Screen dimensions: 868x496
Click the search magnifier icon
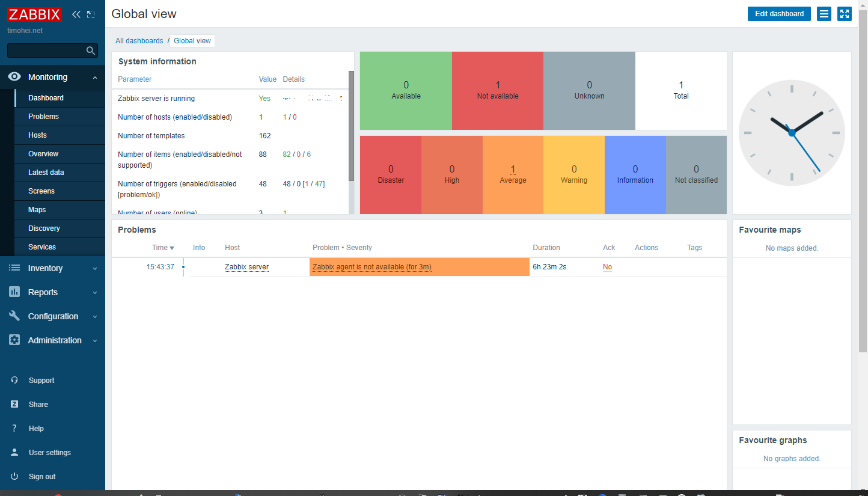click(x=91, y=51)
